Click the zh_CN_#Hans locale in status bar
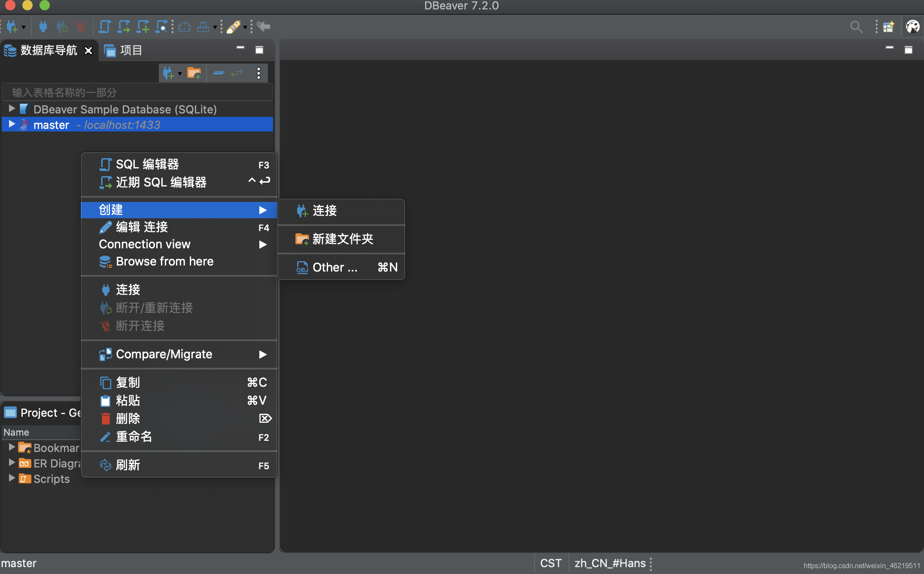The width and height of the screenshot is (924, 574). click(x=610, y=563)
